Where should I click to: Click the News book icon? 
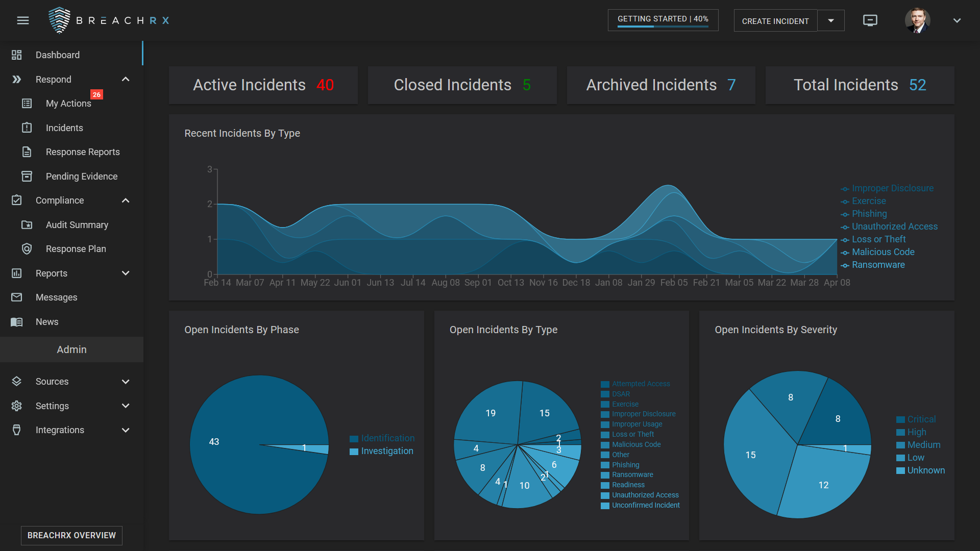pyautogui.click(x=17, y=322)
